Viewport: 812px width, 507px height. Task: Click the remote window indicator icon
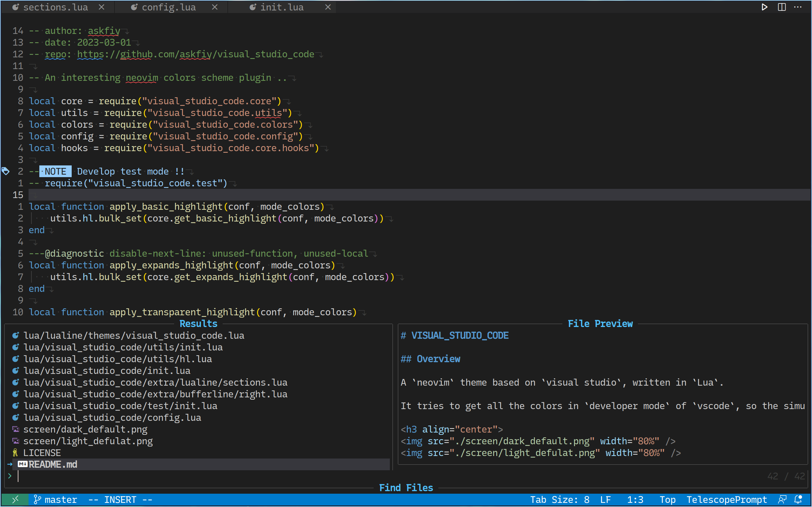click(15, 500)
